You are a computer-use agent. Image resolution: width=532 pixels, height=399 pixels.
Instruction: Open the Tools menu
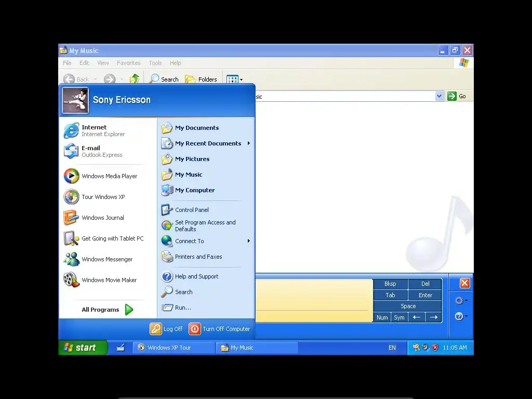pyautogui.click(x=155, y=63)
